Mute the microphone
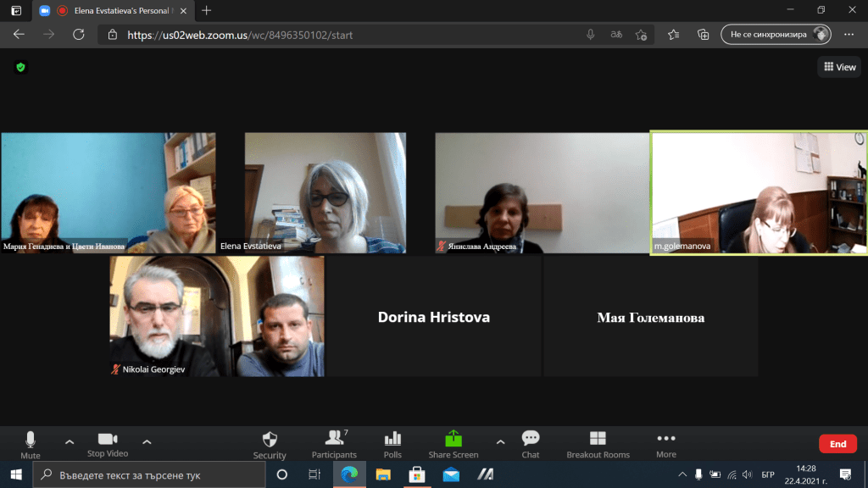 point(31,443)
